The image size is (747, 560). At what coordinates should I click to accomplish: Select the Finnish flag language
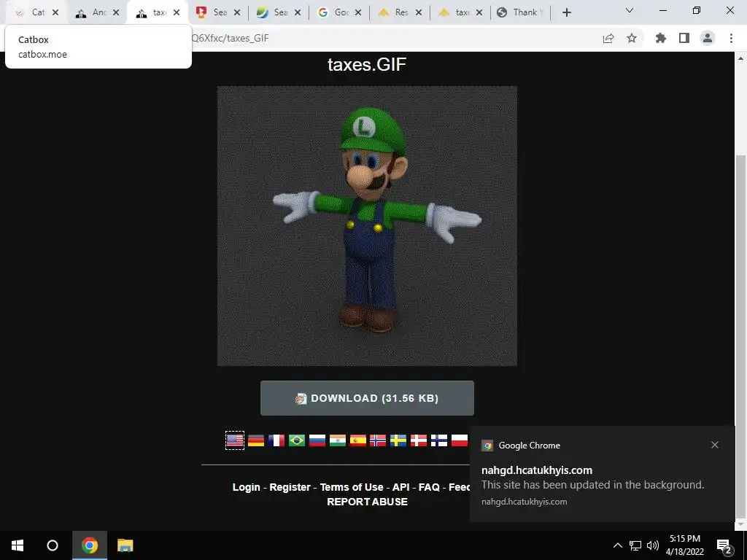tap(439, 440)
